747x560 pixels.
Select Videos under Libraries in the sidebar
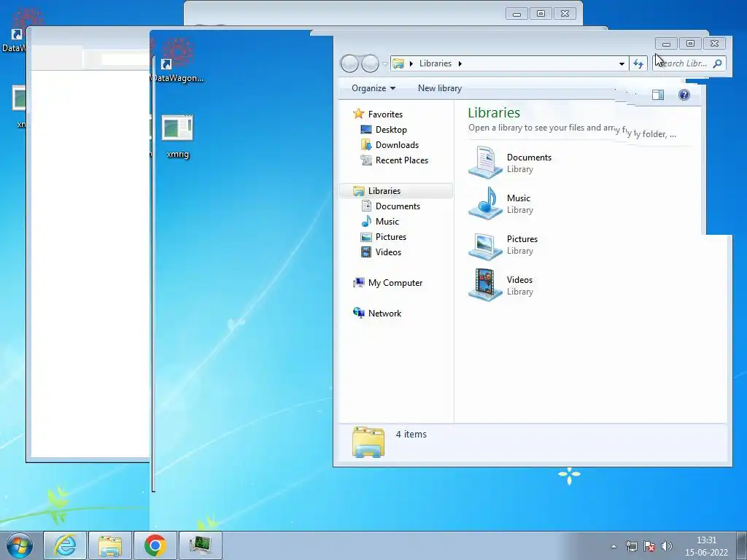pyautogui.click(x=381, y=252)
